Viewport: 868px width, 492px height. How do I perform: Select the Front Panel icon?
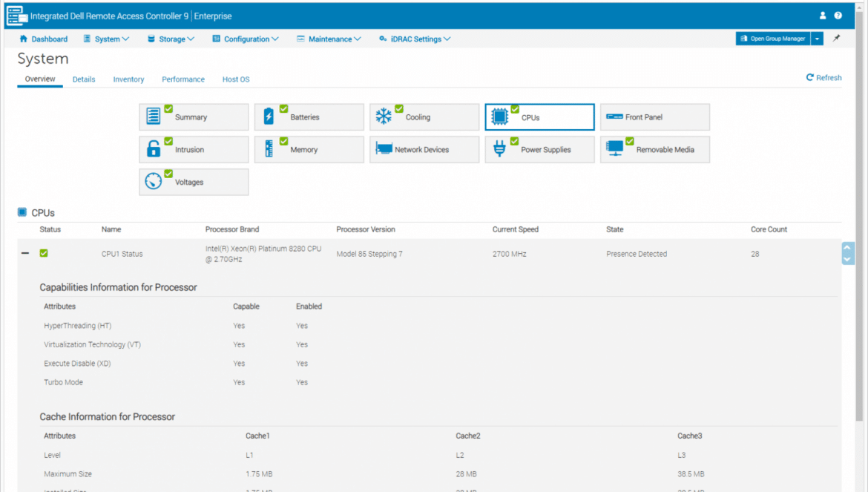pyautogui.click(x=614, y=117)
